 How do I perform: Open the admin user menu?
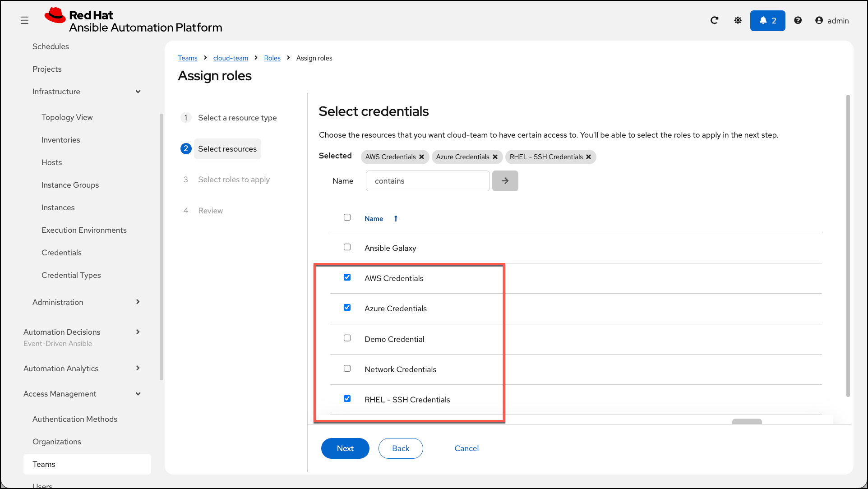(832, 21)
